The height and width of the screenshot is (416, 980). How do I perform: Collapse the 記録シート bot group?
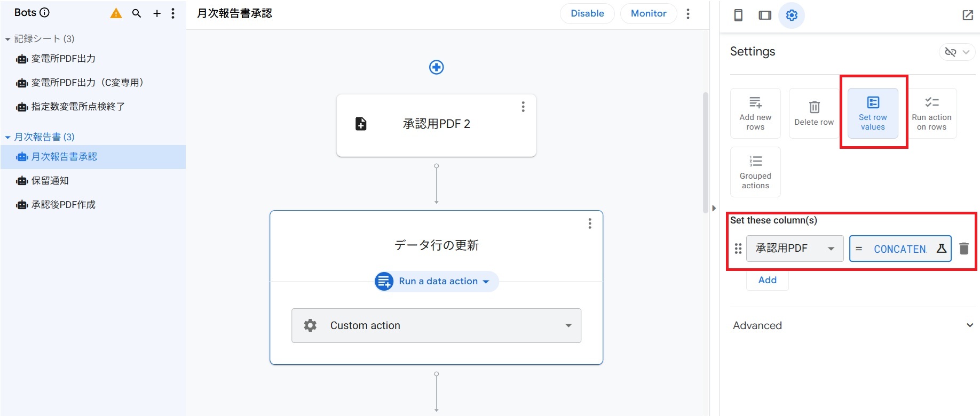coord(8,39)
